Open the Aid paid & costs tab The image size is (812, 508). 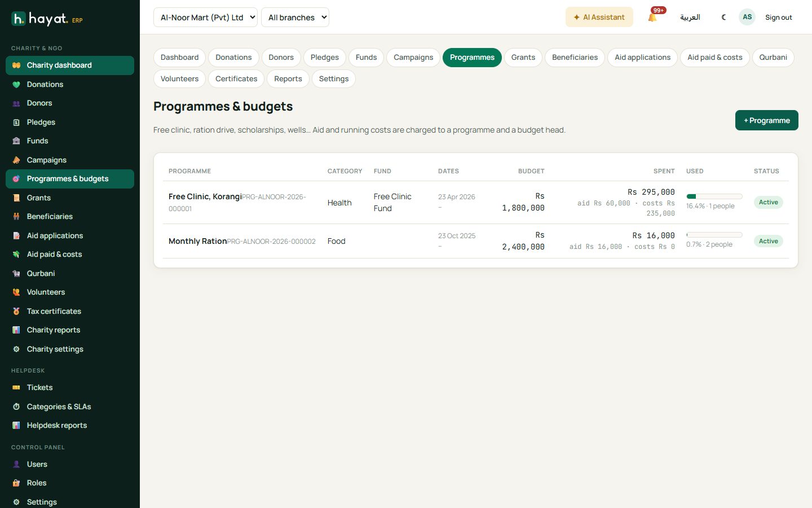point(715,58)
